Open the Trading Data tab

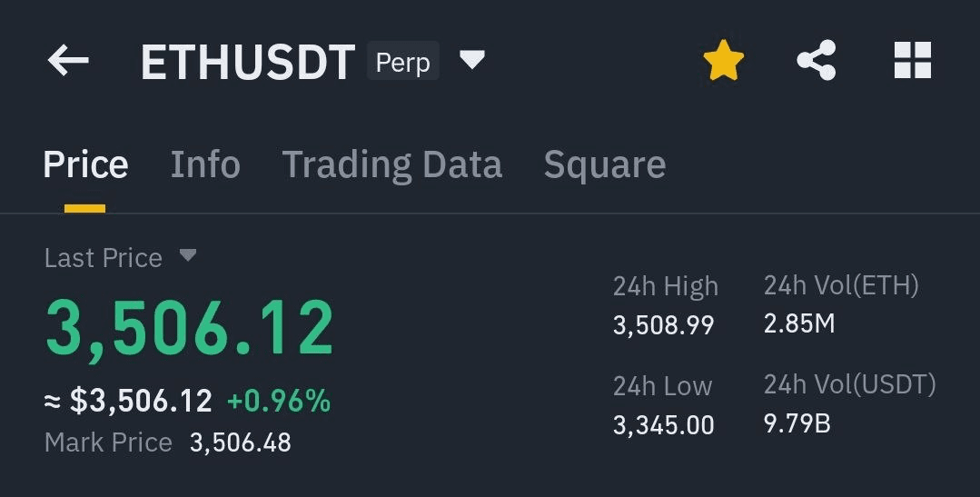click(x=391, y=165)
